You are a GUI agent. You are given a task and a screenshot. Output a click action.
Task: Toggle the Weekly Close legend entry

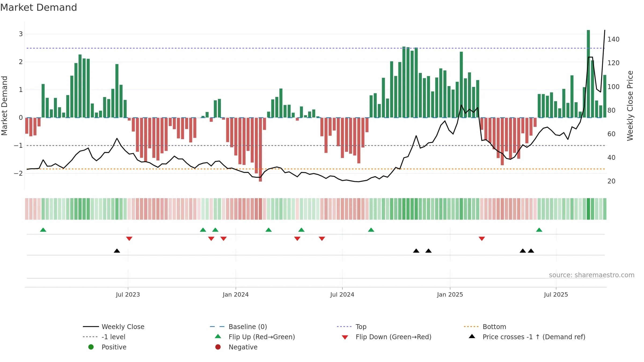pyautogui.click(x=114, y=327)
